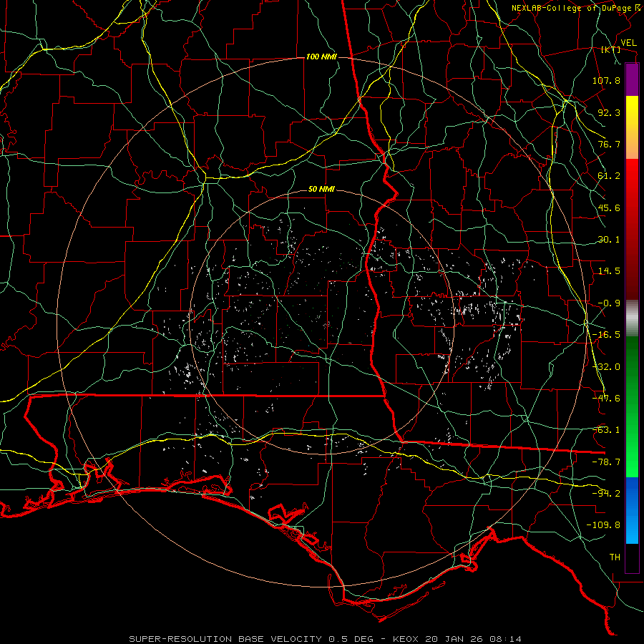Click the purple segment of velocity color bar

[632, 80]
